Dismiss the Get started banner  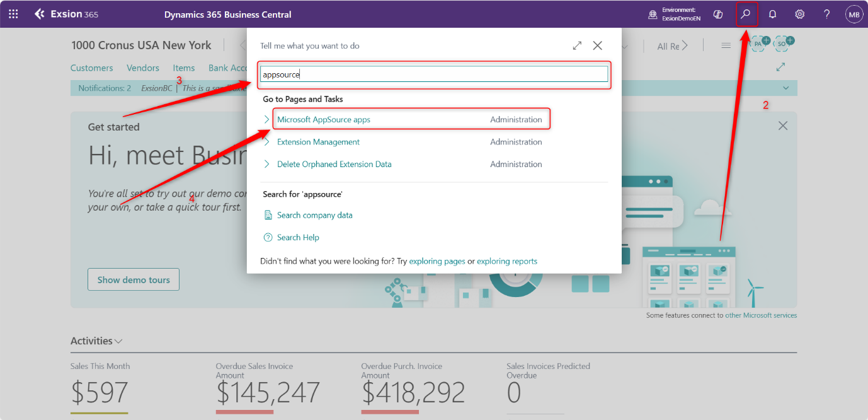pos(783,125)
